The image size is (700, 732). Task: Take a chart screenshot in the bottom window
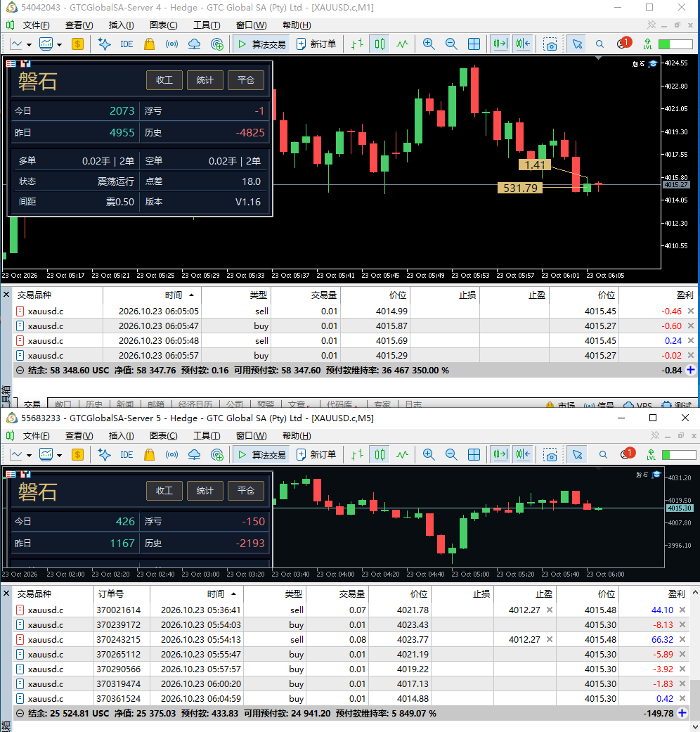coord(550,455)
